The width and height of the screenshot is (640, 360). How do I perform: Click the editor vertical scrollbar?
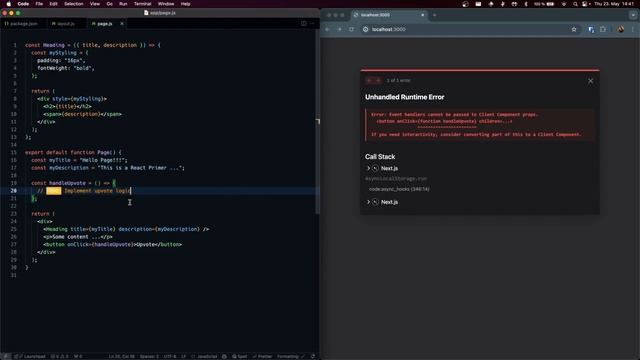pyautogui.click(x=317, y=122)
